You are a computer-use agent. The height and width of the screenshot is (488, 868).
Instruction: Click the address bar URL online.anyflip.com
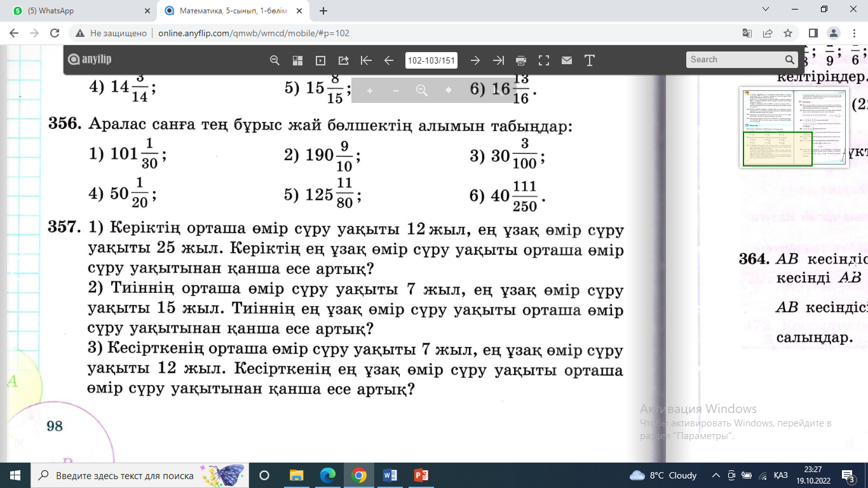coord(254,33)
